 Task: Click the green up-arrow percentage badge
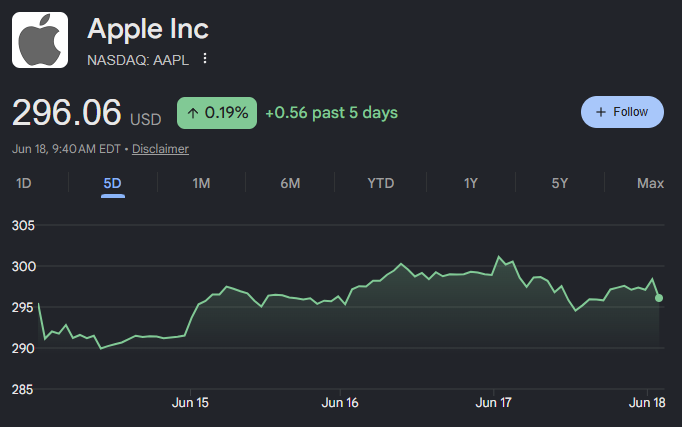coord(217,113)
